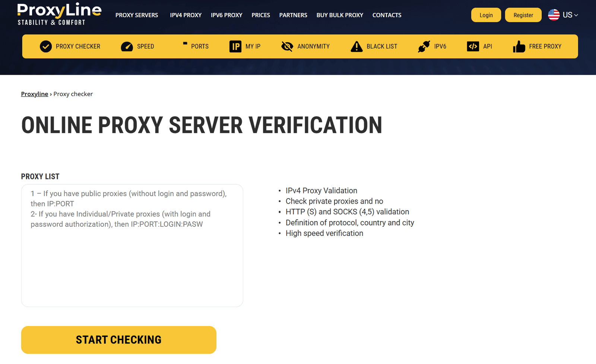Click 'Check private proxies and no' text
The image size is (596, 364).
(335, 201)
